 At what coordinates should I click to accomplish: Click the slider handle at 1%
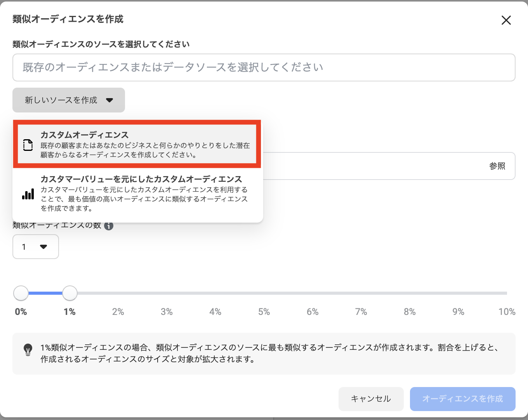tap(70, 293)
